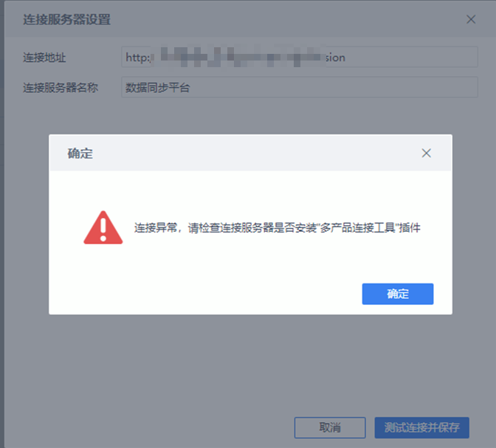Click the 取消 button
Screen dimensions: 496x448
click(x=330, y=427)
